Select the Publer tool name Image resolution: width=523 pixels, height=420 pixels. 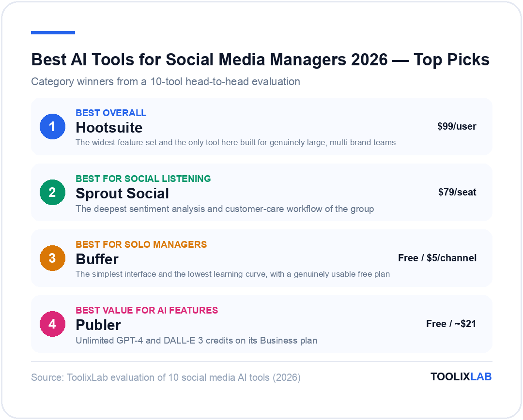tap(98, 325)
